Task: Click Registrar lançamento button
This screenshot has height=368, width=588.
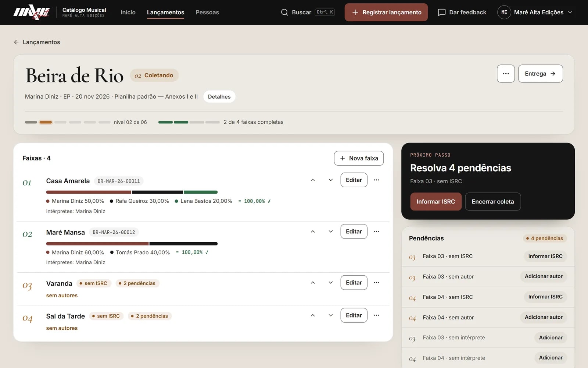Action: (386, 12)
